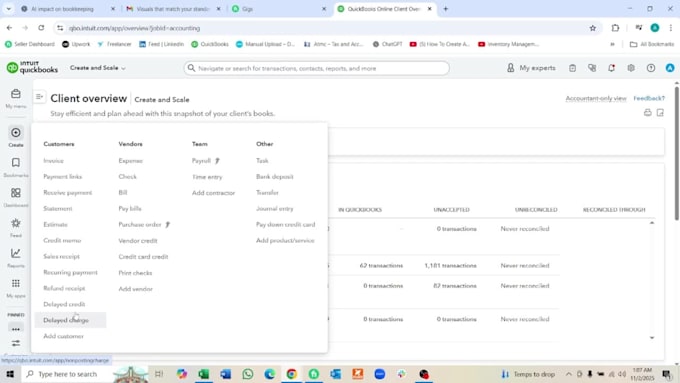Open the Create menu in sidebar
680x383 pixels.
point(16,137)
